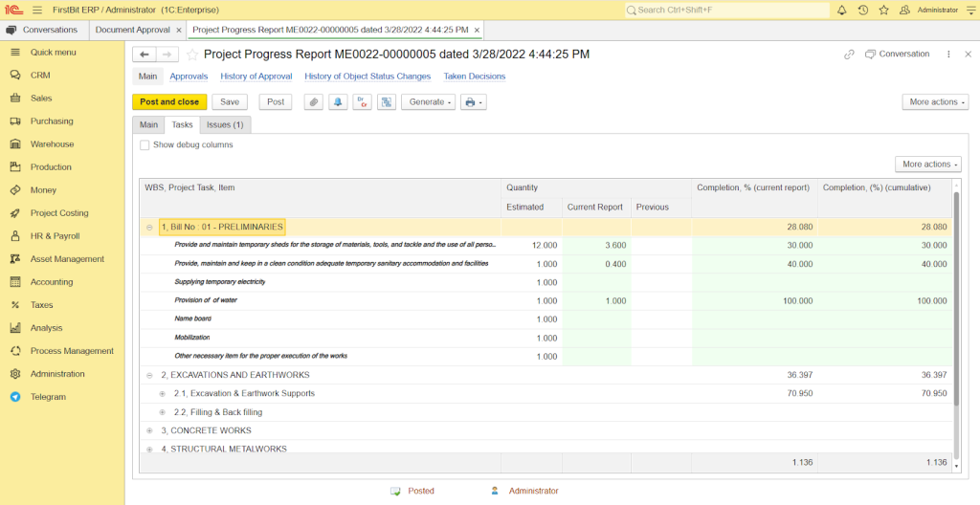
Task: Open Project Costing section in sidebar
Action: click(x=59, y=213)
